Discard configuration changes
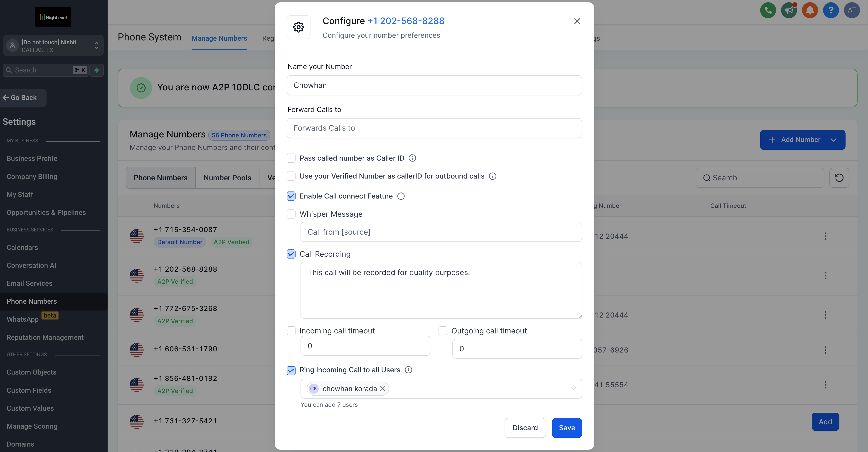This screenshot has height=452, width=868. pos(525,428)
